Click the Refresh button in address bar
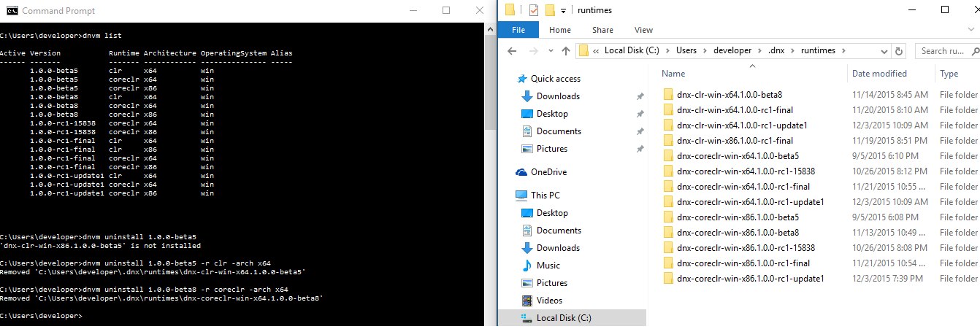 (x=899, y=51)
